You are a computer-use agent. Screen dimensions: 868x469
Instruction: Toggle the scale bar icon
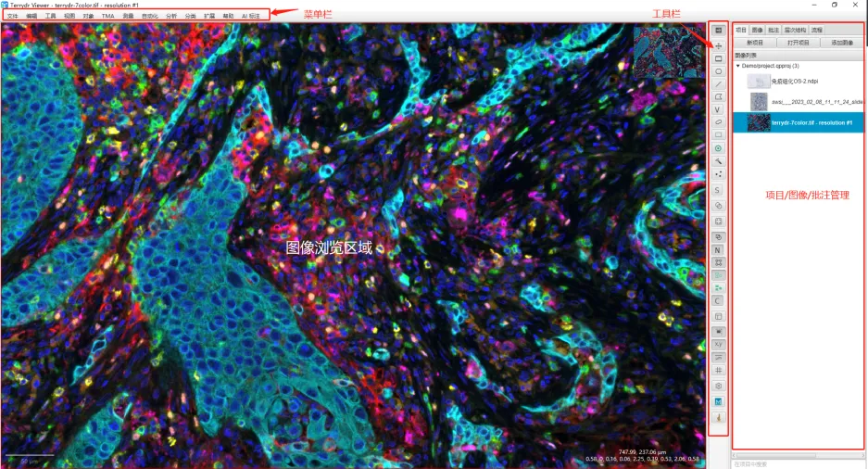coord(719,357)
